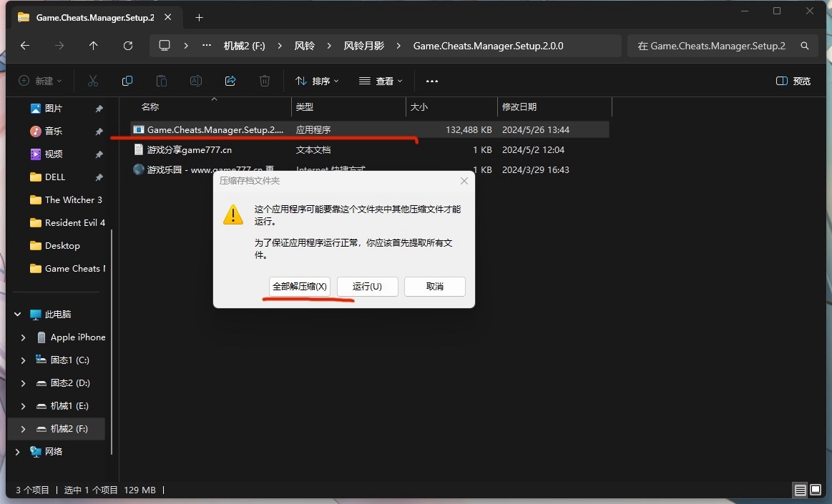The height and width of the screenshot is (504, 832).
Task: Open a new tab with plus button
Action: click(199, 17)
